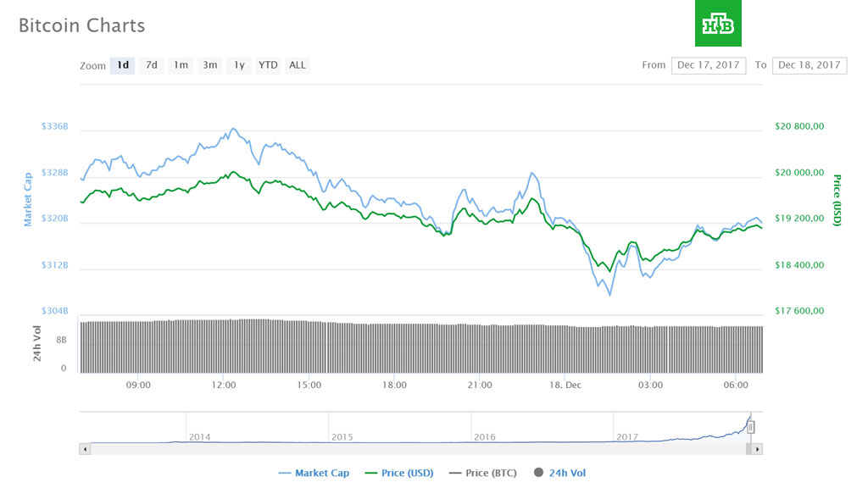This screenshot has width=868, height=488.
Task: Click the Zoom label
Action: pos(92,66)
